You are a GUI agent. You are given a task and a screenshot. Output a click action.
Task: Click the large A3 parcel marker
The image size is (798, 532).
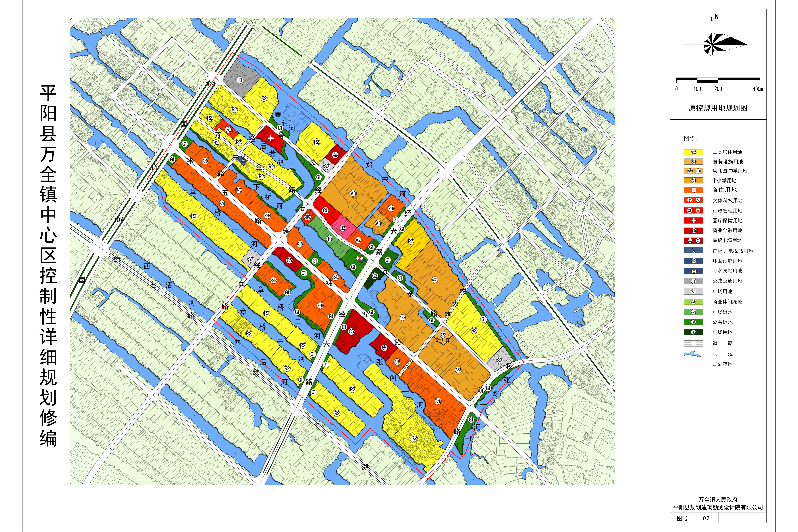(x=353, y=193)
